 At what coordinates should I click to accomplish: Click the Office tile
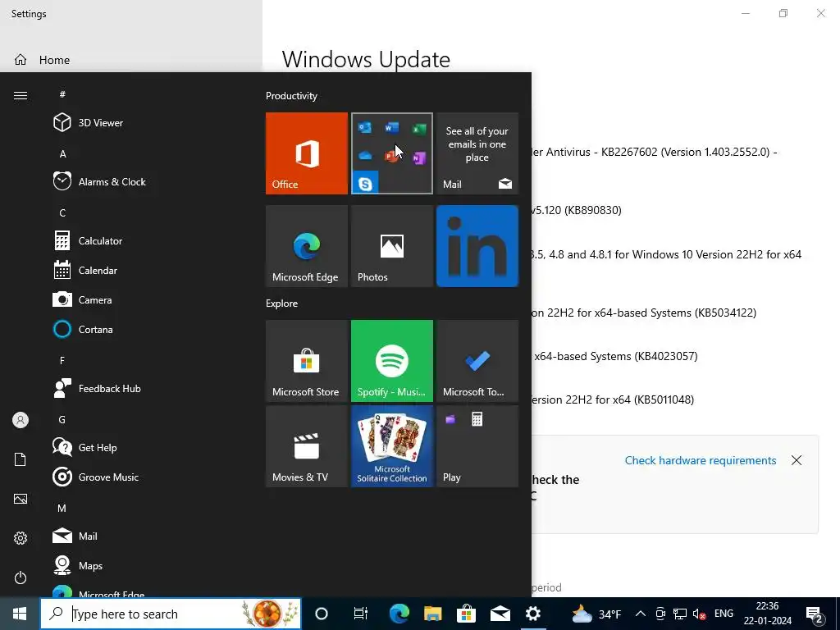pyautogui.click(x=307, y=153)
